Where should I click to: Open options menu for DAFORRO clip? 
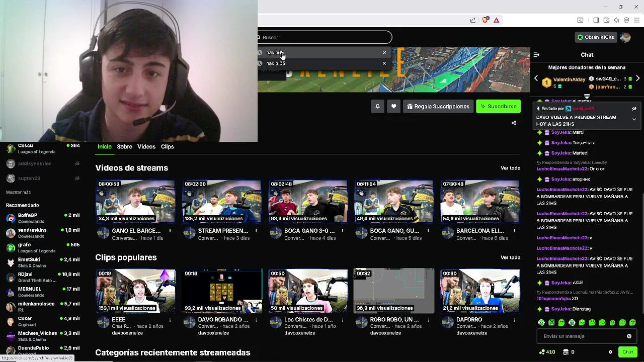coord(514,320)
